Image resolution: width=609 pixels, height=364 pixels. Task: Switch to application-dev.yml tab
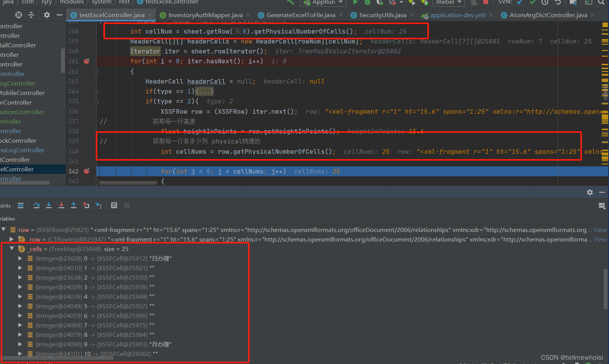tap(458, 15)
